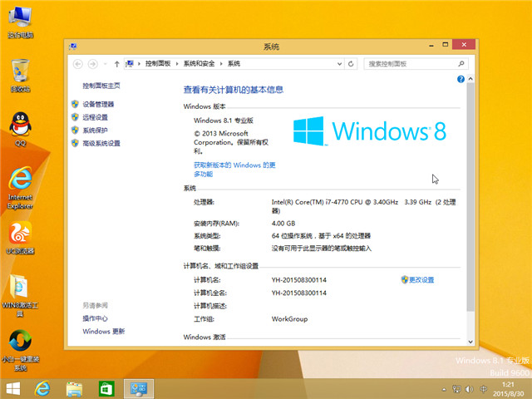
Task: Select 控制面板 in the breadcrumb
Action: [x=158, y=63]
